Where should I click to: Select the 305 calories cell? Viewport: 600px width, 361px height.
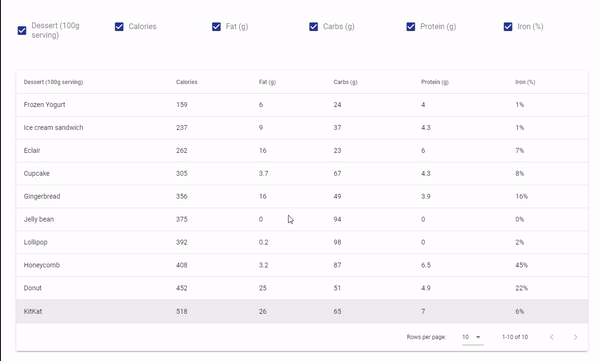[182, 173]
